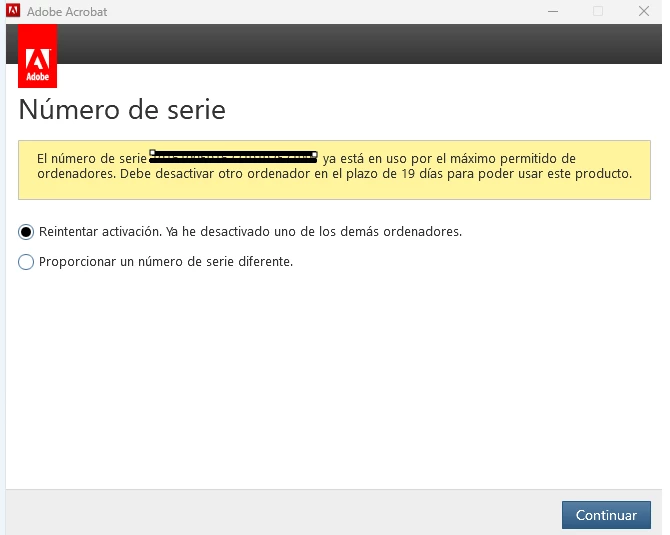Click the disabled maximize button
The image size is (670, 535).
coord(598,11)
